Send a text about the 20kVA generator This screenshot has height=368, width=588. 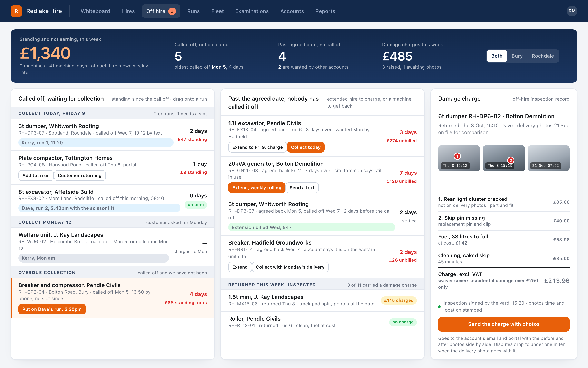pyautogui.click(x=302, y=188)
